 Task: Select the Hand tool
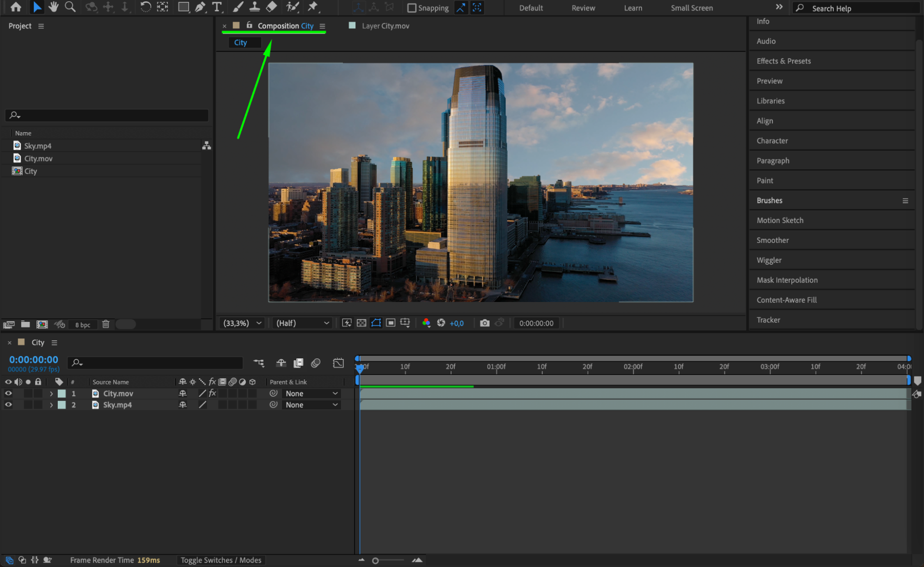tap(53, 7)
